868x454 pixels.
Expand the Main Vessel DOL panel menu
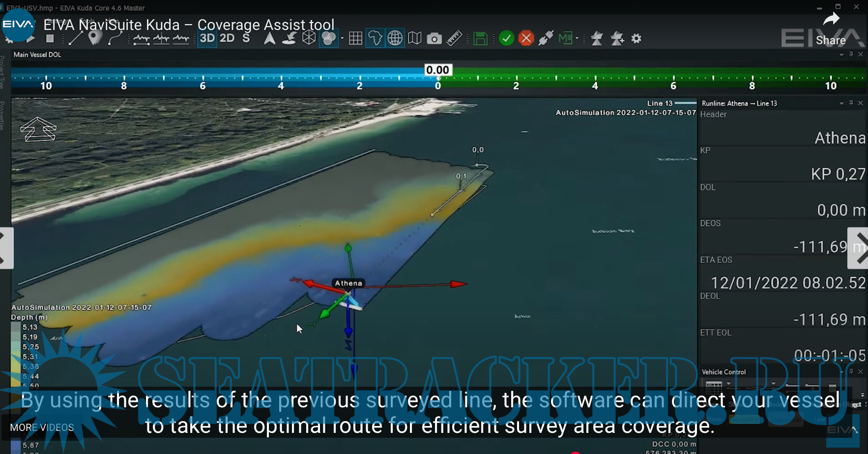[841, 55]
